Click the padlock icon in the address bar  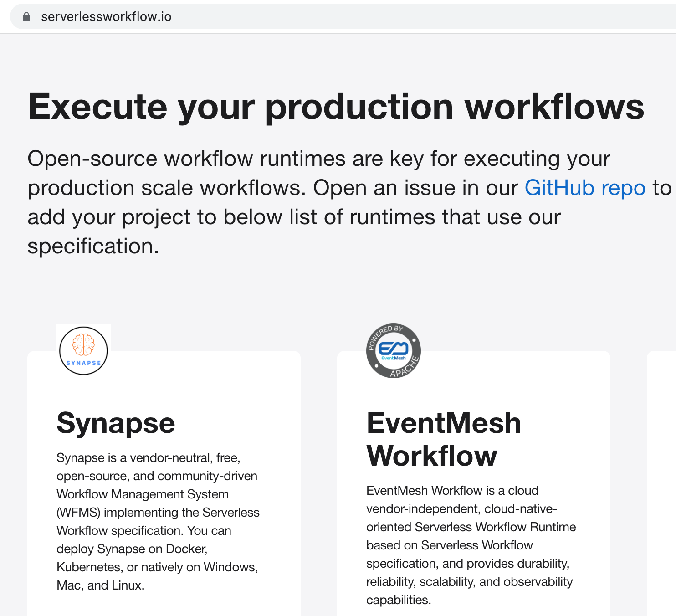tap(26, 17)
